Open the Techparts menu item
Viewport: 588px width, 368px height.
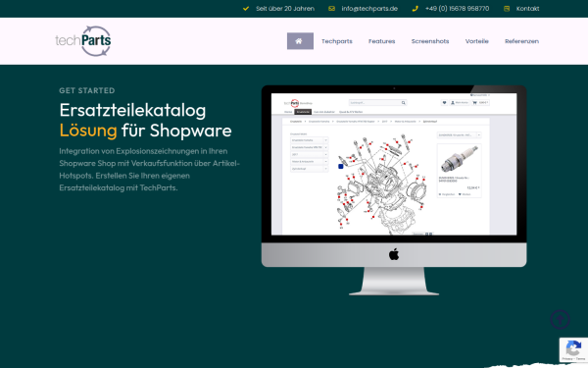[x=337, y=41]
